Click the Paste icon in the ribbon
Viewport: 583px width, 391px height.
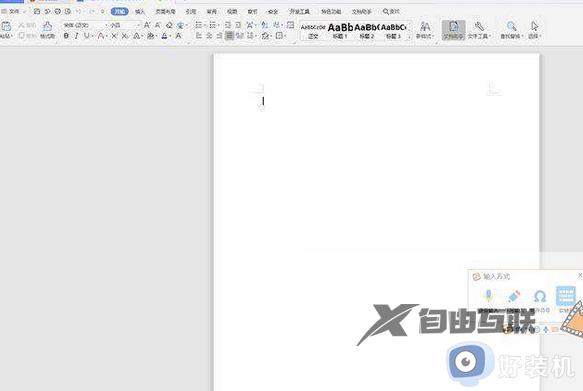pyautogui.click(x=6, y=27)
